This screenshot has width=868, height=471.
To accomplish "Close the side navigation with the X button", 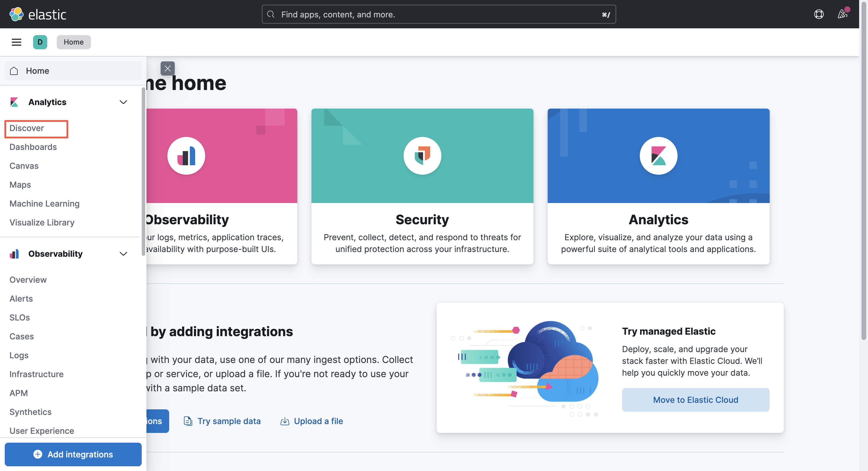I will pyautogui.click(x=167, y=68).
